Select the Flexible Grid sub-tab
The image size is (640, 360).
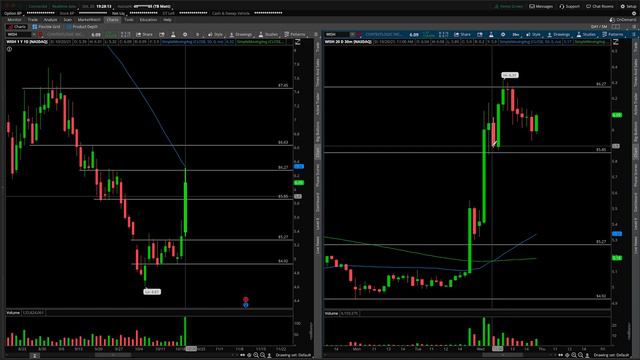pyautogui.click(x=46, y=27)
